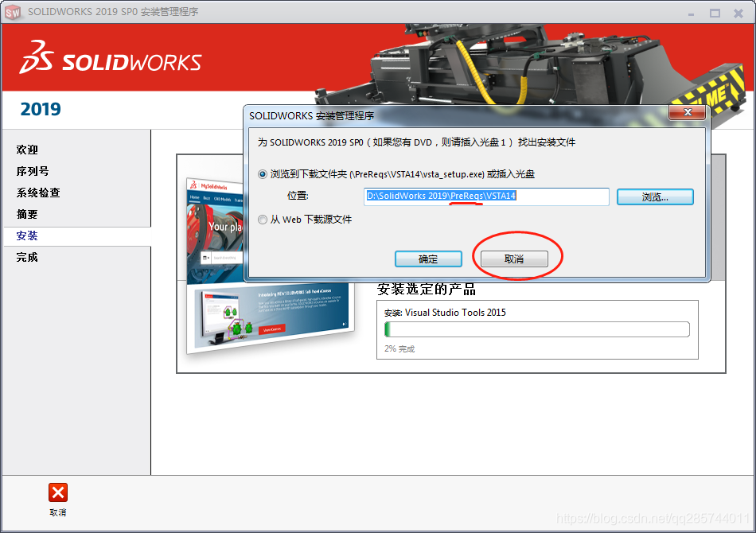Image resolution: width=756 pixels, height=533 pixels.
Task: Click the 安装: Visual Studio Tools 2015 label
Action: click(445, 313)
